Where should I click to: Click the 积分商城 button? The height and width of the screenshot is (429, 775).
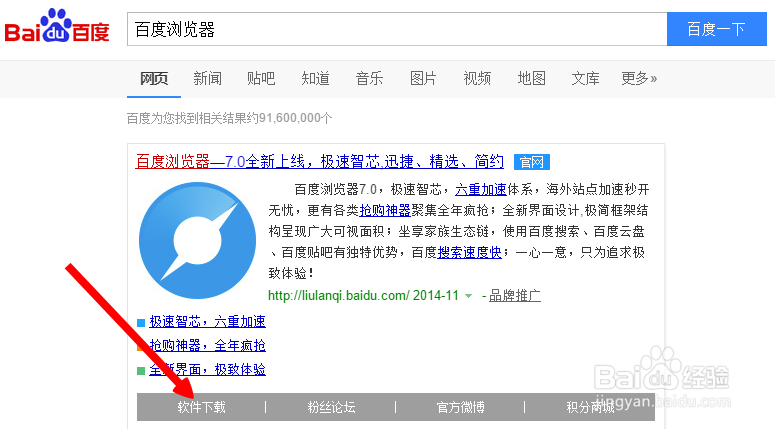coord(590,407)
